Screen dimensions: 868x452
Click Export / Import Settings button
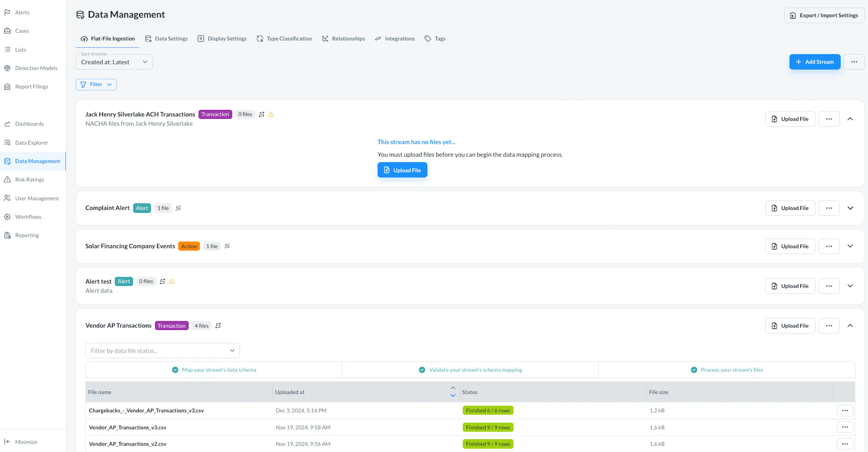pos(824,15)
